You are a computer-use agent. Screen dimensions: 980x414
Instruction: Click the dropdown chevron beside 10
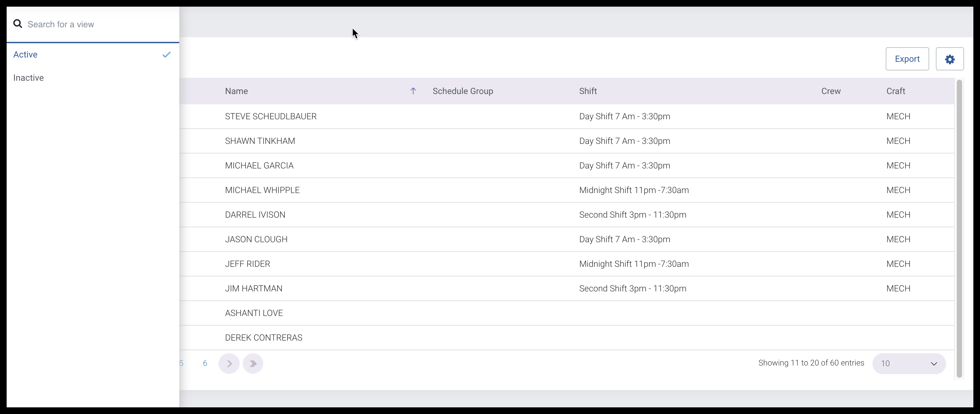934,363
